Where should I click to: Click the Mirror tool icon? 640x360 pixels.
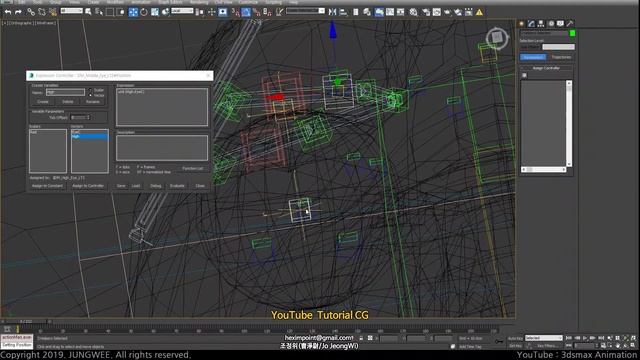pos(332,12)
